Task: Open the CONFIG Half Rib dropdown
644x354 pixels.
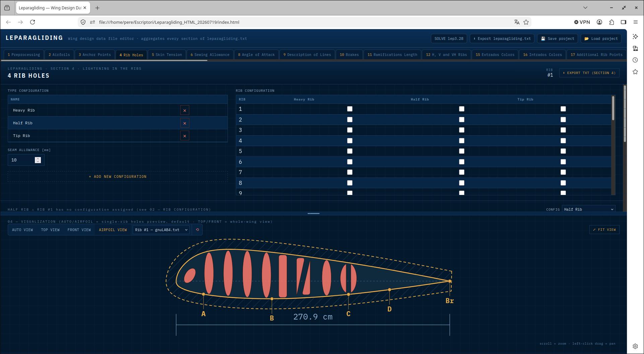Action: click(x=589, y=209)
